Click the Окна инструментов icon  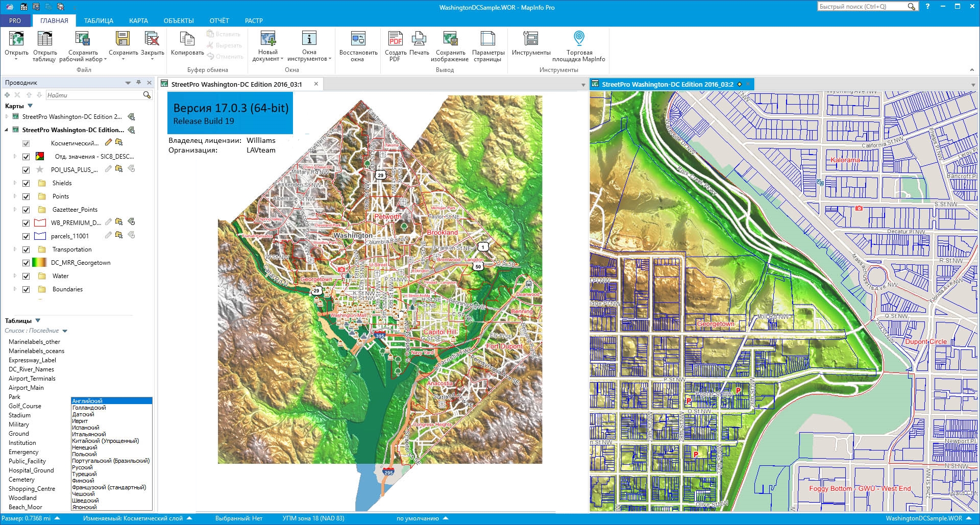[309, 39]
